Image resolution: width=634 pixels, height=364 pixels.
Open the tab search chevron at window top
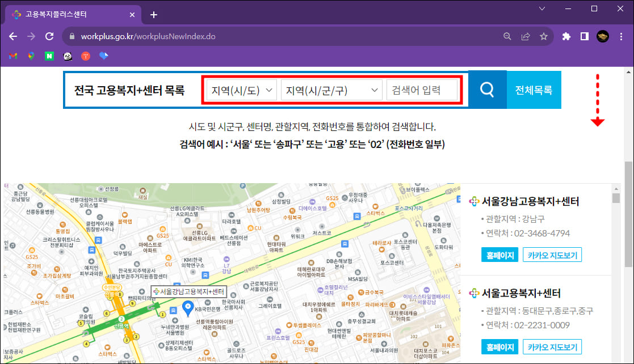[x=541, y=9]
